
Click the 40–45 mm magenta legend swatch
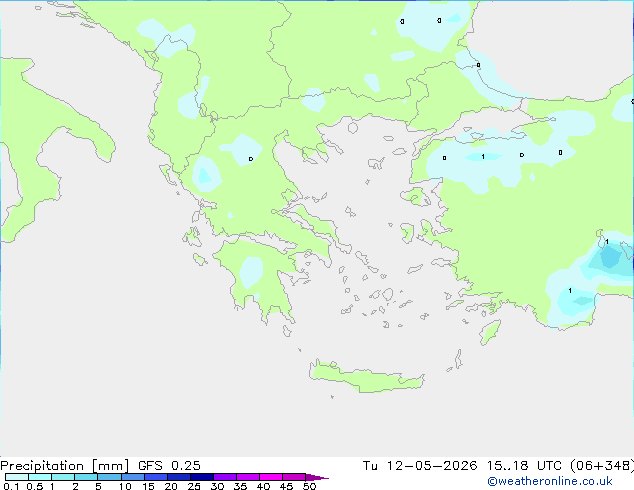pyautogui.click(x=271, y=477)
